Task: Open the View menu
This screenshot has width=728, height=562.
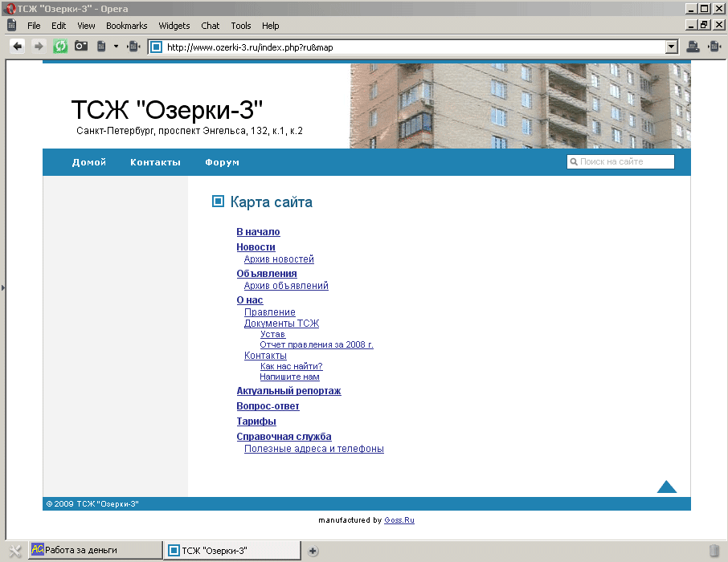Action: [86, 26]
